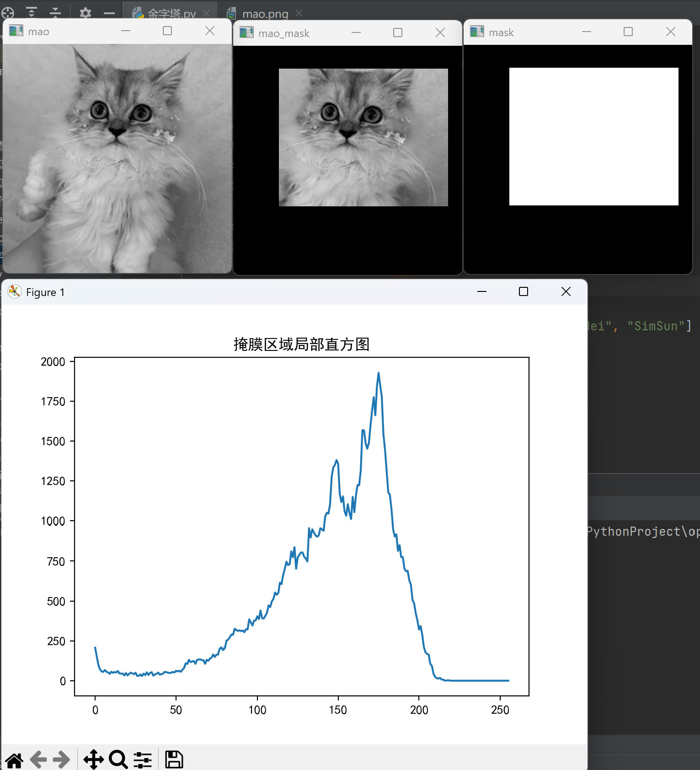Viewport: 700px width, 770px height.
Task: Save the figure with floppy disk icon
Action: click(x=174, y=759)
